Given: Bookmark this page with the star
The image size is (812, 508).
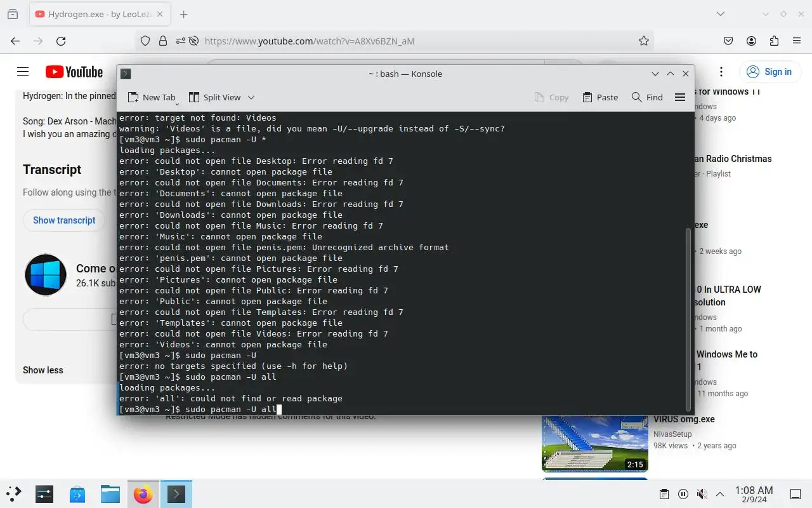Looking at the screenshot, I should 644,41.
